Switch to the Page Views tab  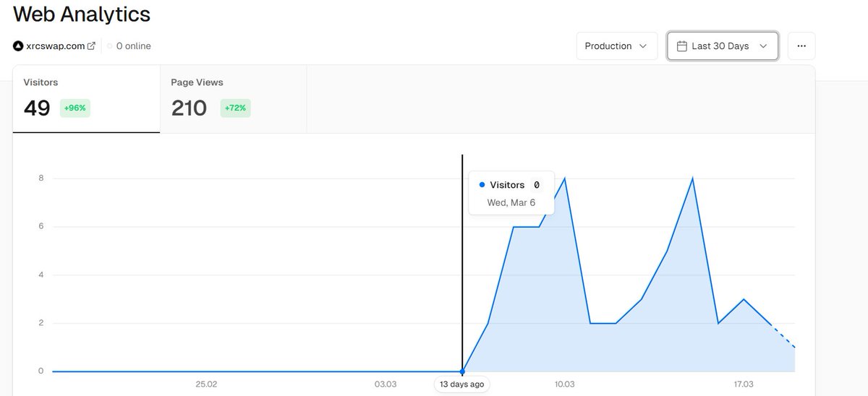tap(233, 99)
